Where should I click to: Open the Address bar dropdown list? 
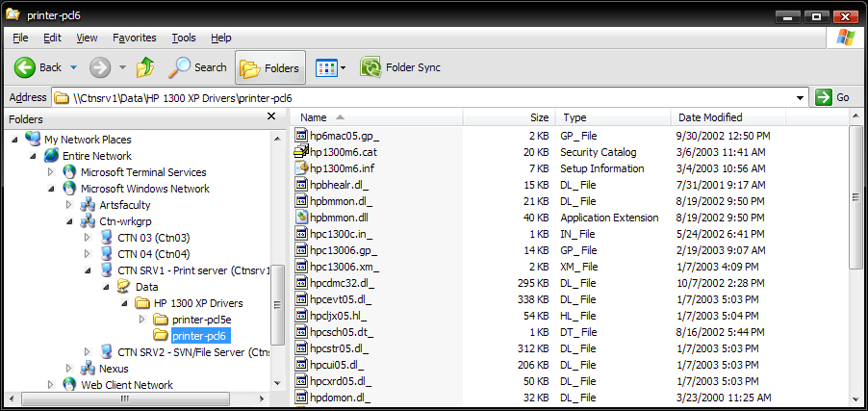[800, 98]
